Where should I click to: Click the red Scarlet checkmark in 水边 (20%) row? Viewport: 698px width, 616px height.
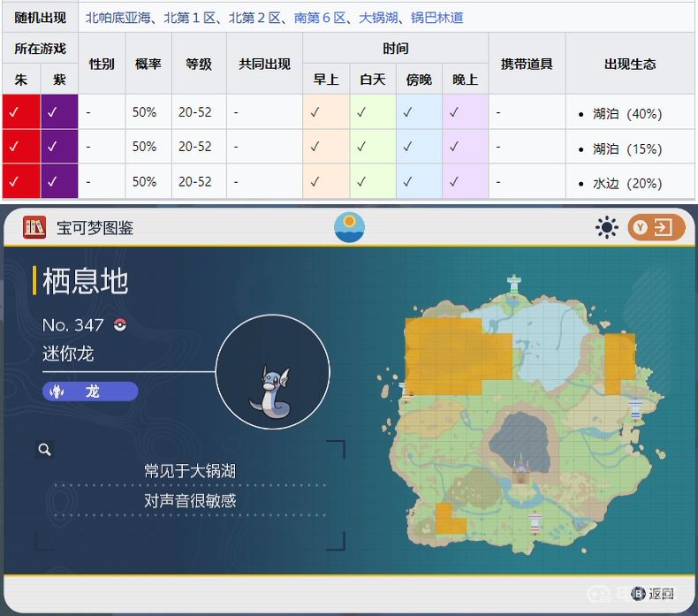[14, 181]
